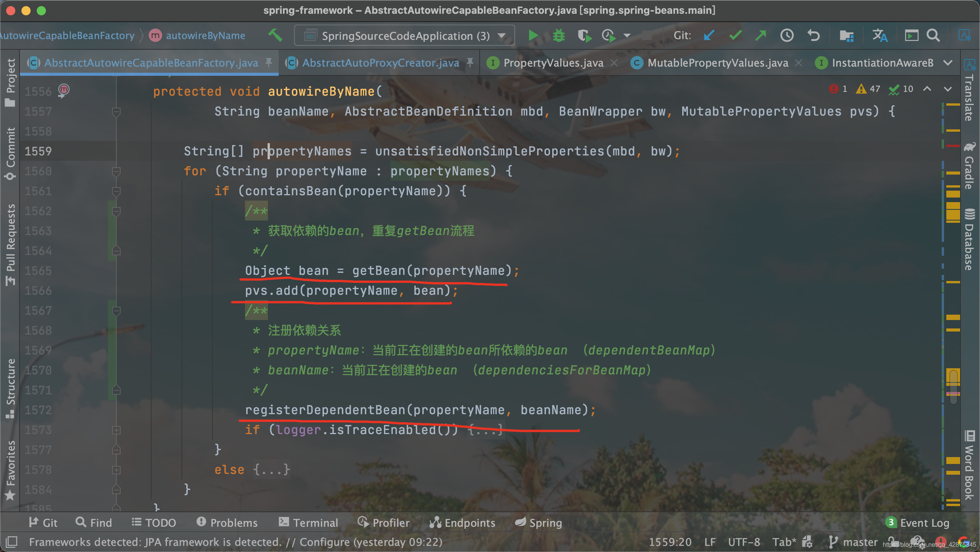
Task: Click the green Run button
Action: click(532, 36)
